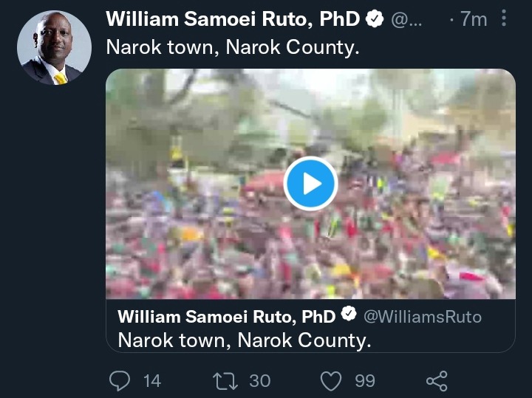Play the Narok town video
The width and height of the screenshot is (532, 398).
click(x=310, y=183)
